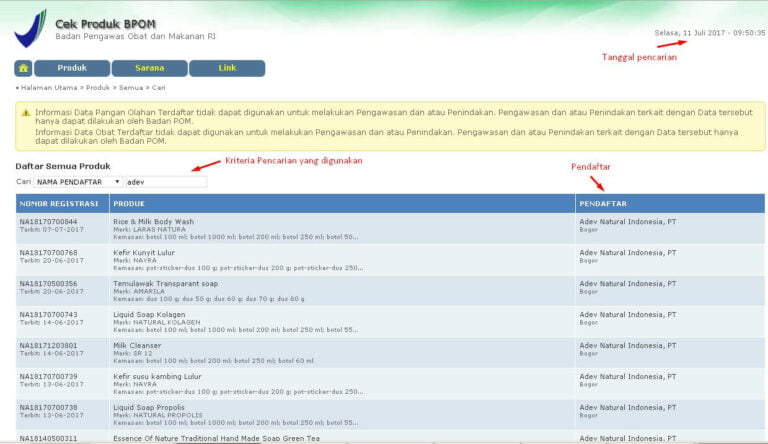Viewport: 768px width, 444px height.
Task: Click the yellow warning triangle icon
Action: coord(25,113)
